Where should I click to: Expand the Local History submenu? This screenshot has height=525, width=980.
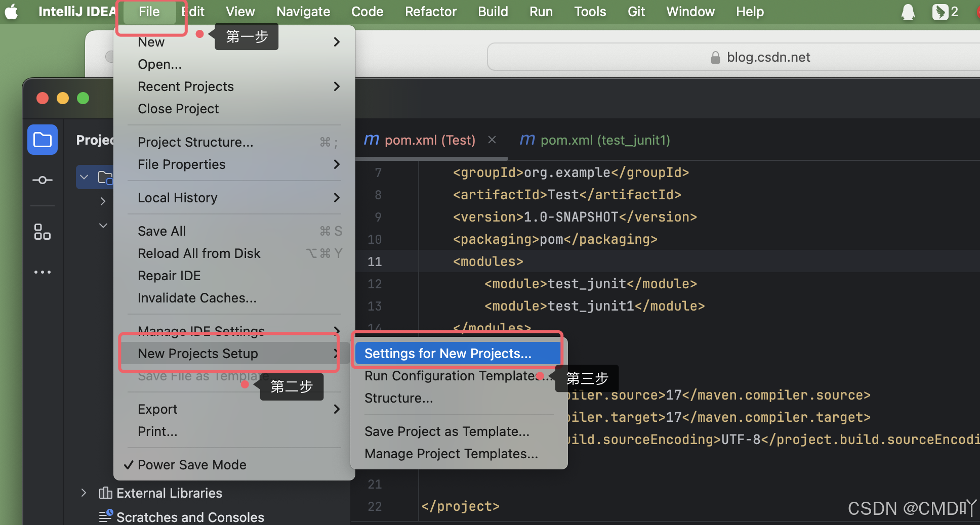tap(337, 198)
